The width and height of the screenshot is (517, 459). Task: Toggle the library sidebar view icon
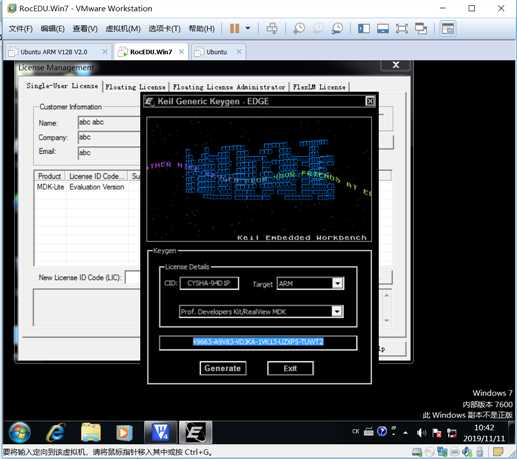364,28
